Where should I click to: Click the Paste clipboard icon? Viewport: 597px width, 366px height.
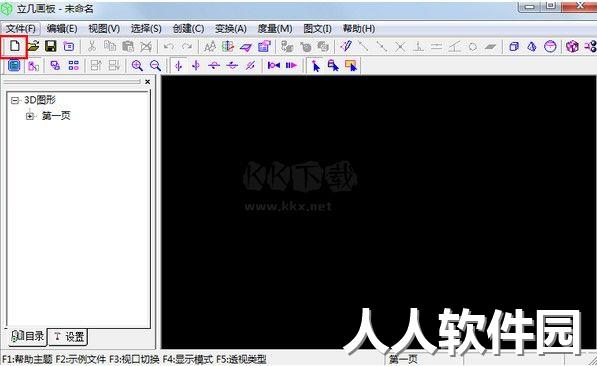[x=128, y=46]
